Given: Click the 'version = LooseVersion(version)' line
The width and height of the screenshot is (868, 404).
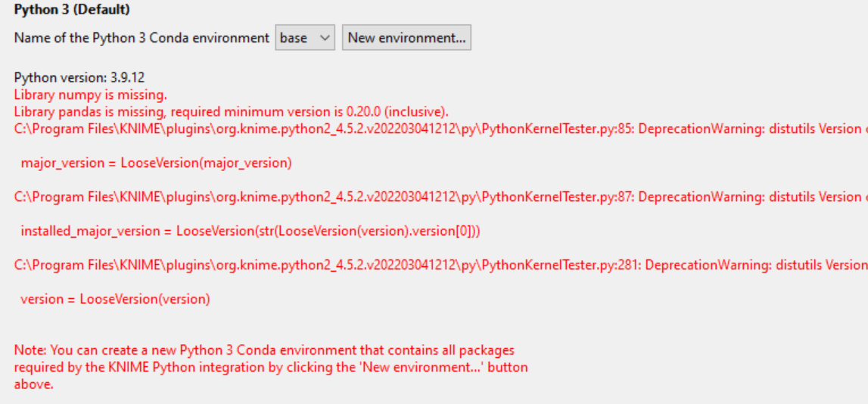Looking at the screenshot, I should coord(115,299).
